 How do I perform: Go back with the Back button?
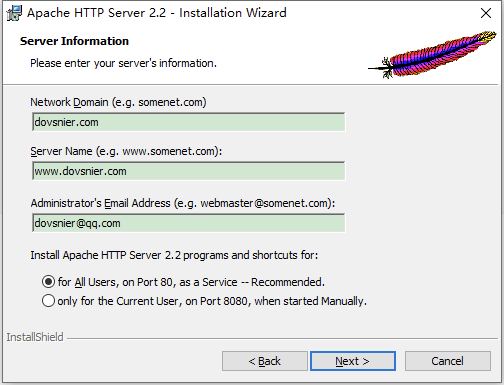tap(265, 361)
